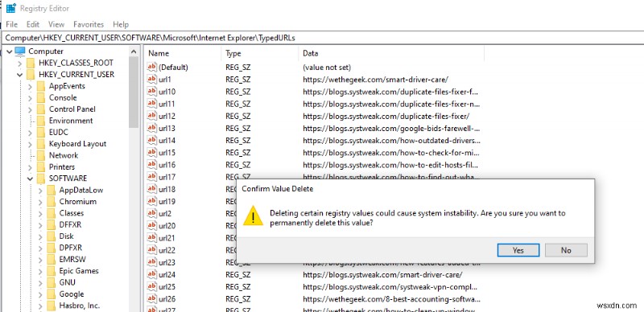This screenshot has height=312, width=644.
Task: Click the string value icon for (Default)
Action: point(152,67)
